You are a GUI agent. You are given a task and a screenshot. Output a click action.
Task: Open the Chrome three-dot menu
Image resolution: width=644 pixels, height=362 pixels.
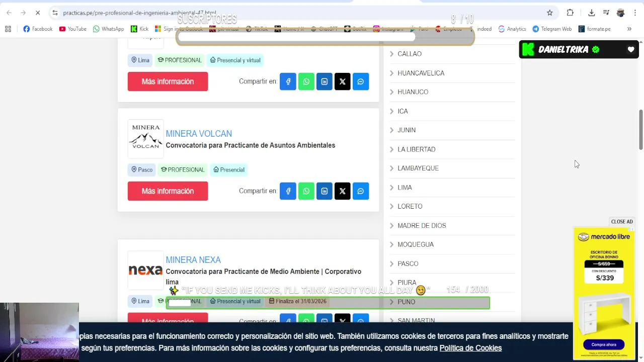click(635, 13)
